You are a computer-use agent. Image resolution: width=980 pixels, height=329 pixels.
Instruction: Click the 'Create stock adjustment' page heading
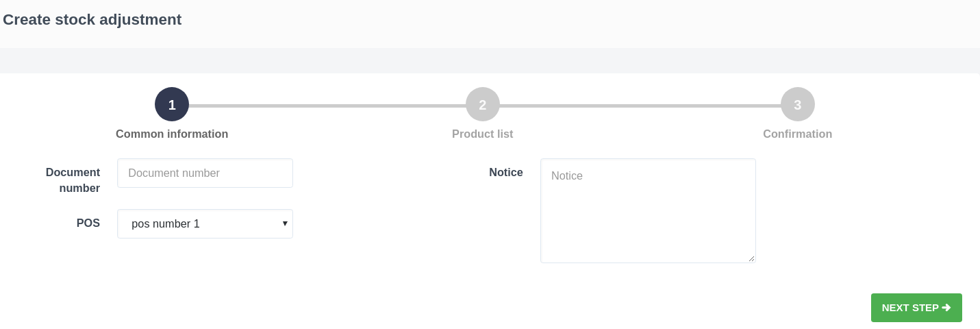(92, 20)
